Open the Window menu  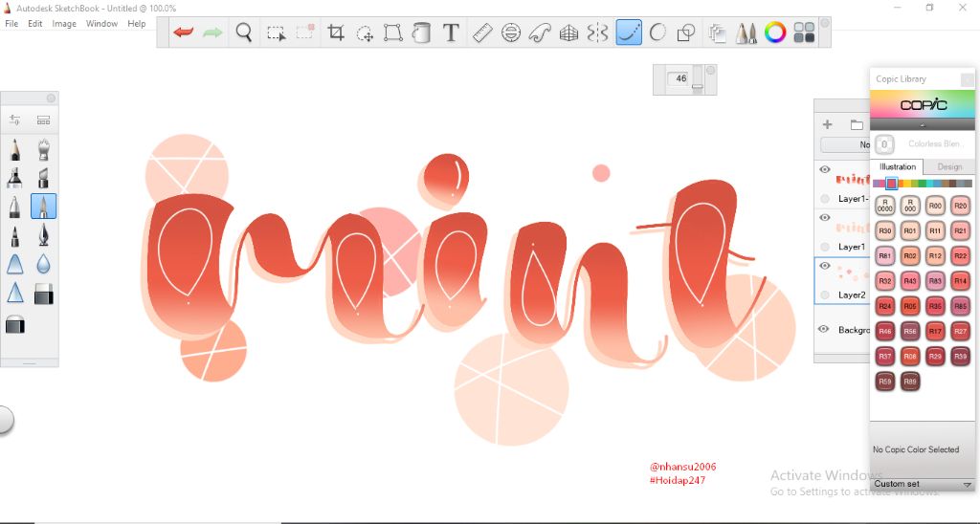click(101, 24)
